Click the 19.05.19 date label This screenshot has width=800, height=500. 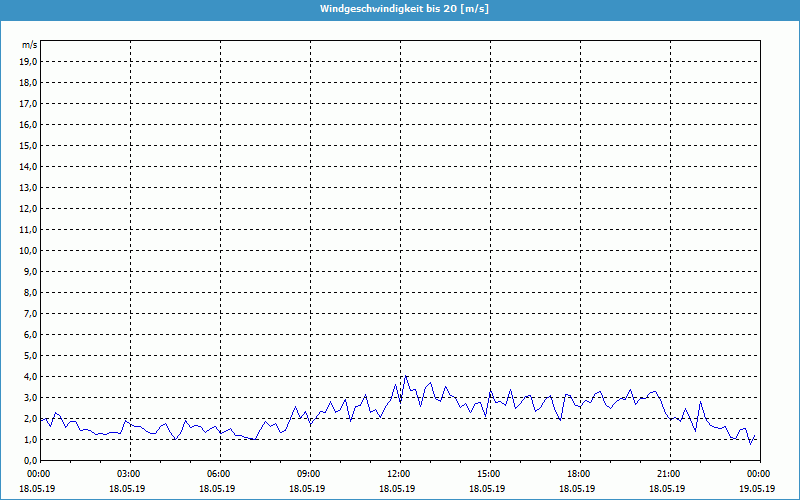pos(757,489)
